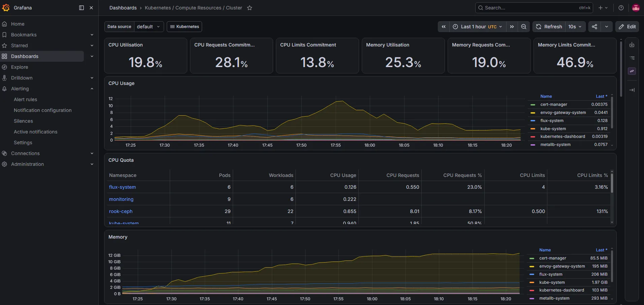The image size is (644, 305).
Task: Click the Grafana logo icon
Action: coord(6,7)
